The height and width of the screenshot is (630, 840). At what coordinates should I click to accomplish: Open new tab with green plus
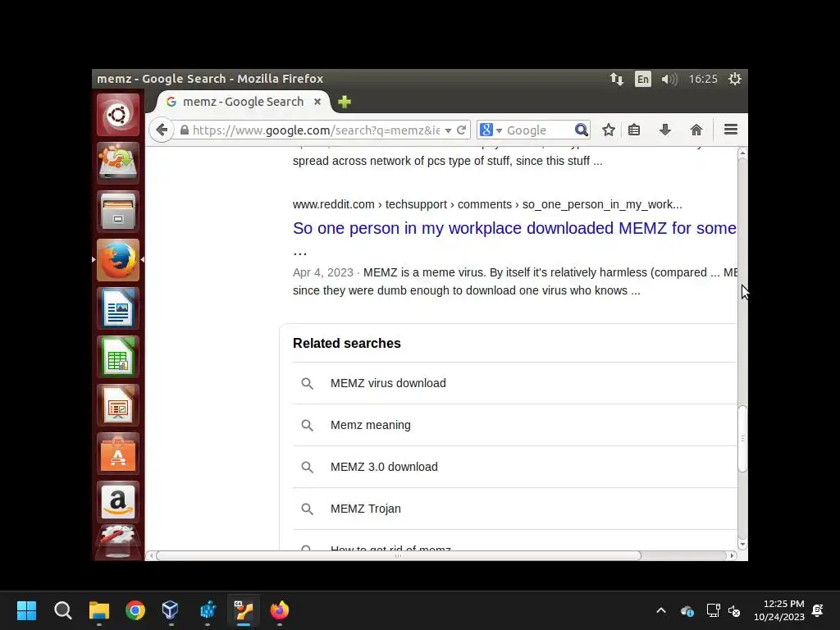point(345,102)
